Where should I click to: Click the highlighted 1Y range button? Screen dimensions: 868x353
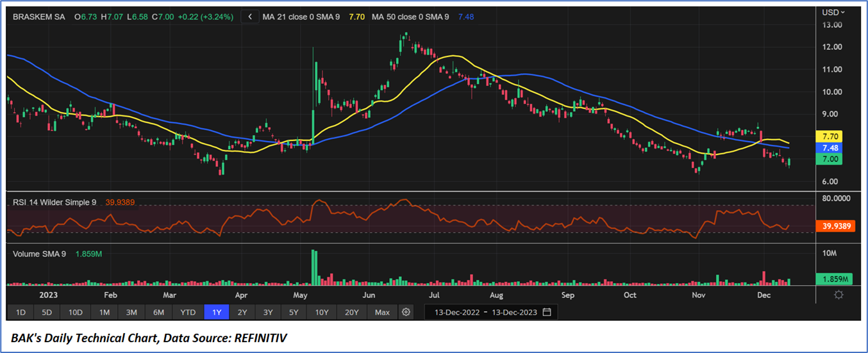[x=216, y=312]
